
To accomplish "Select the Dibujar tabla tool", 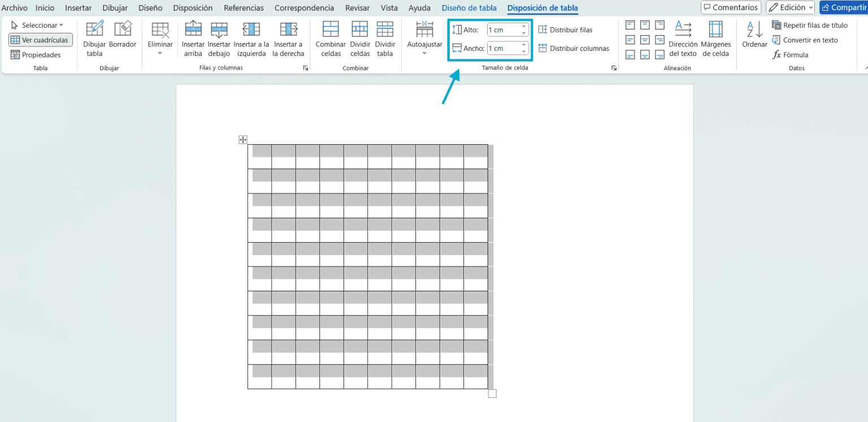I will 94,38.
